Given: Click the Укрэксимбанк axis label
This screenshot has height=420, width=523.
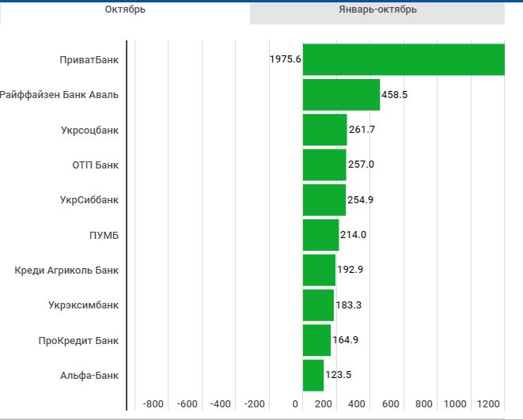Looking at the screenshot, I should click(83, 305).
